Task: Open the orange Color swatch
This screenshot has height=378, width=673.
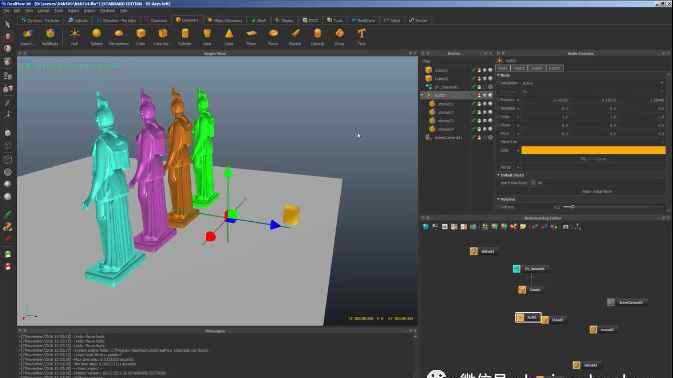Action: coord(593,150)
